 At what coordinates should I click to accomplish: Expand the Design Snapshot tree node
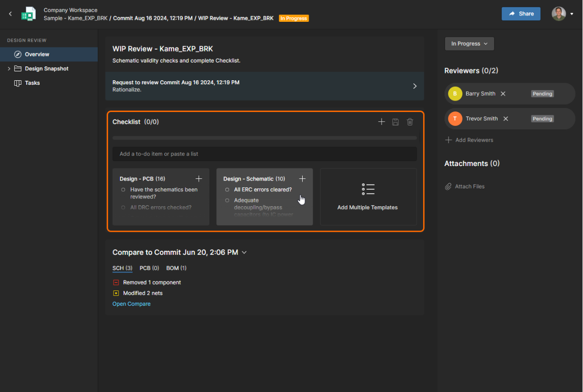9,69
